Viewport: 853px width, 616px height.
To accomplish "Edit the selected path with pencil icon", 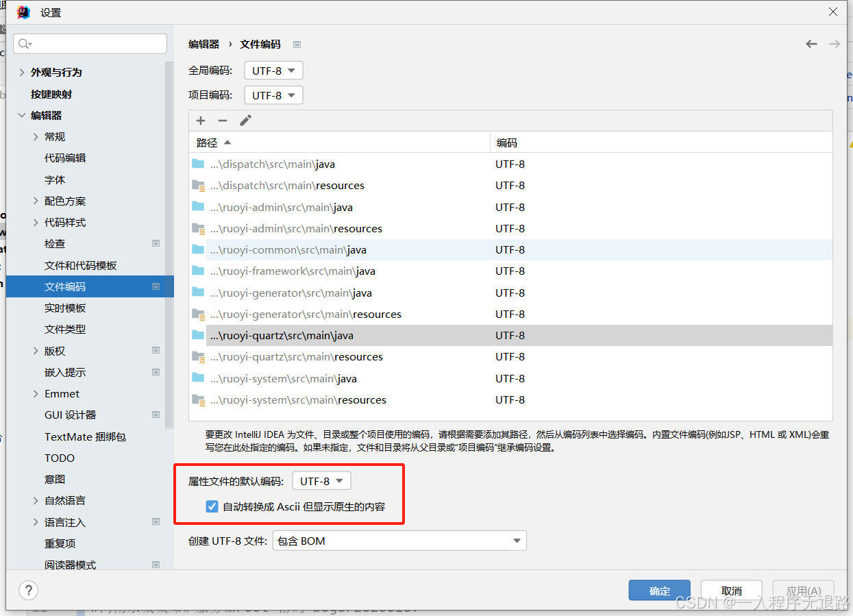I will [x=245, y=121].
